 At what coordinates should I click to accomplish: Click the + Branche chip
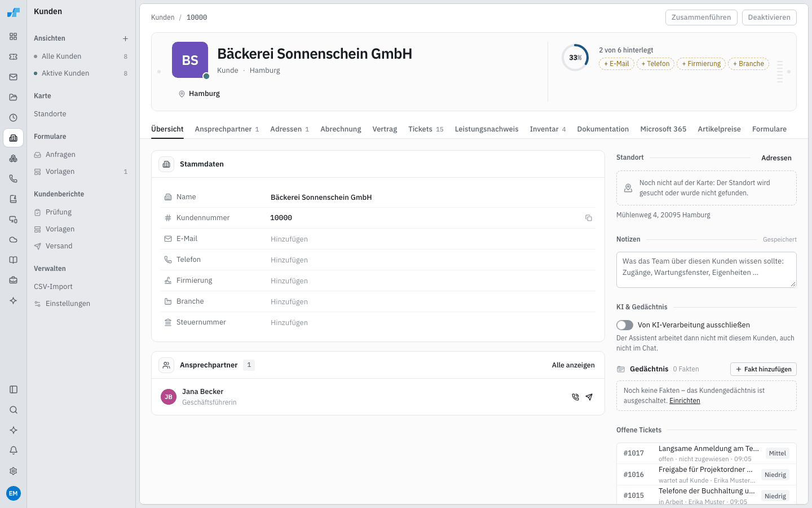click(x=748, y=64)
